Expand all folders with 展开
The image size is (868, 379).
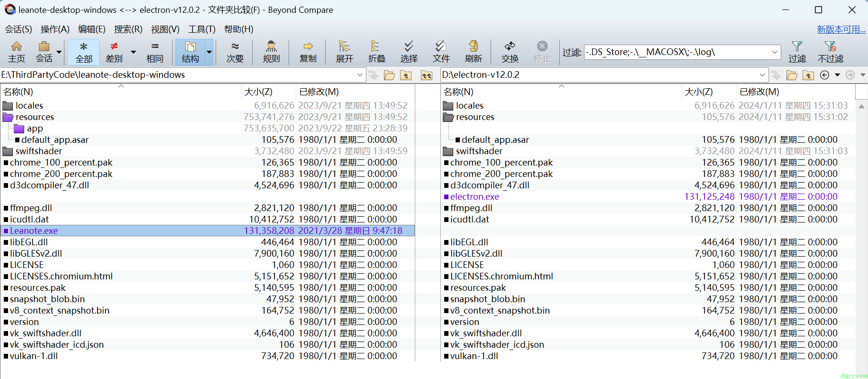(345, 52)
